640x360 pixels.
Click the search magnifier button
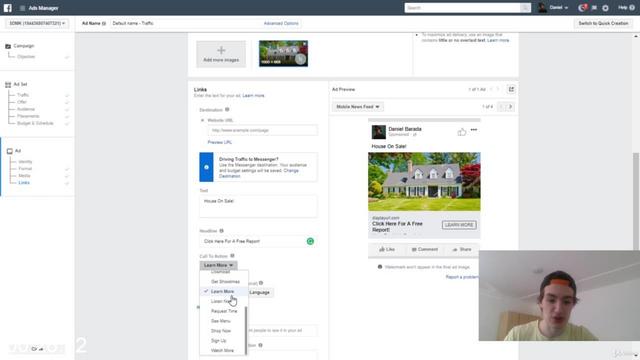pos(525,8)
